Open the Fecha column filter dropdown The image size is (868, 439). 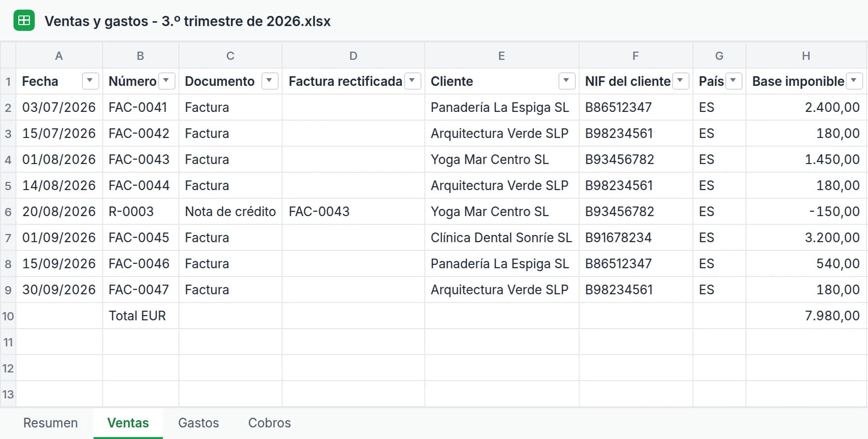(x=90, y=81)
